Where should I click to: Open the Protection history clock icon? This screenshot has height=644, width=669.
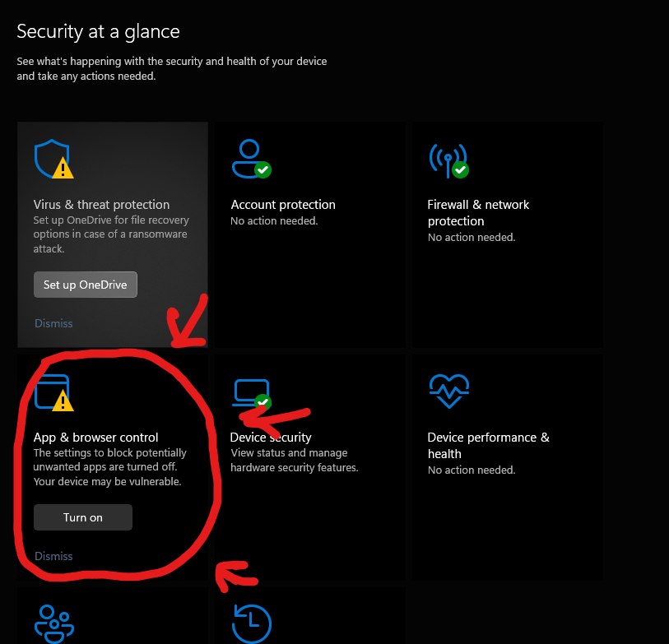click(x=251, y=623)
